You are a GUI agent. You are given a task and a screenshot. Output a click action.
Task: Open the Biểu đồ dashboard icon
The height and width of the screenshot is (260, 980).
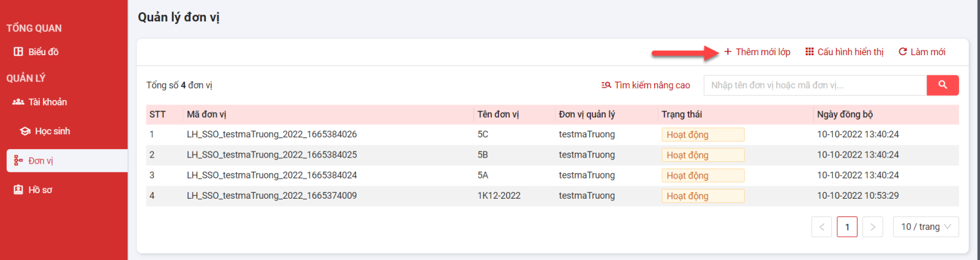point(18,52)
